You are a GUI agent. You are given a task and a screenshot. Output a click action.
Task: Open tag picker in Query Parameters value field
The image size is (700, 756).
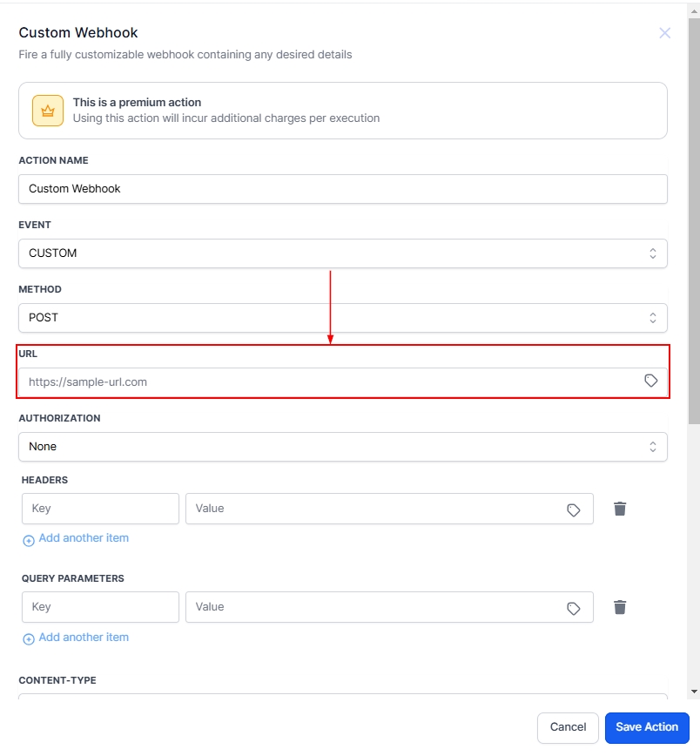pos(573,608)
